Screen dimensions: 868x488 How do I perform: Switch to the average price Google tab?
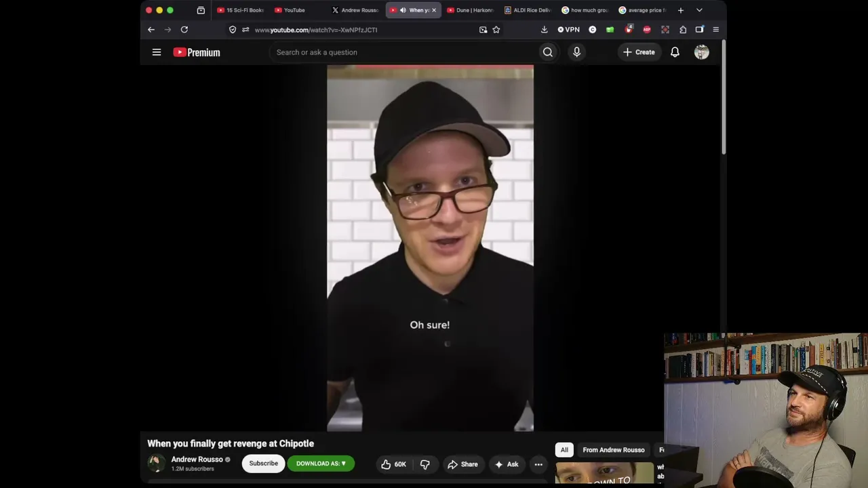(643, 10)
